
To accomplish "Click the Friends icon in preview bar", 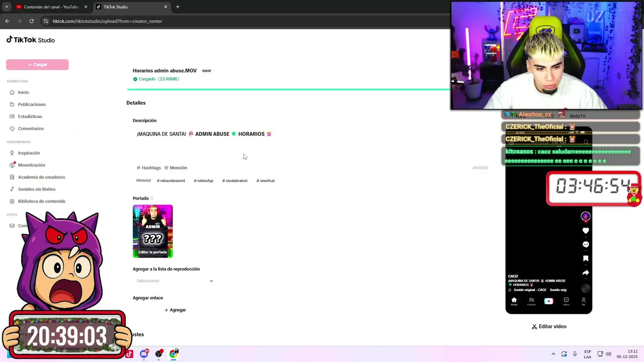I will (531, 301).
